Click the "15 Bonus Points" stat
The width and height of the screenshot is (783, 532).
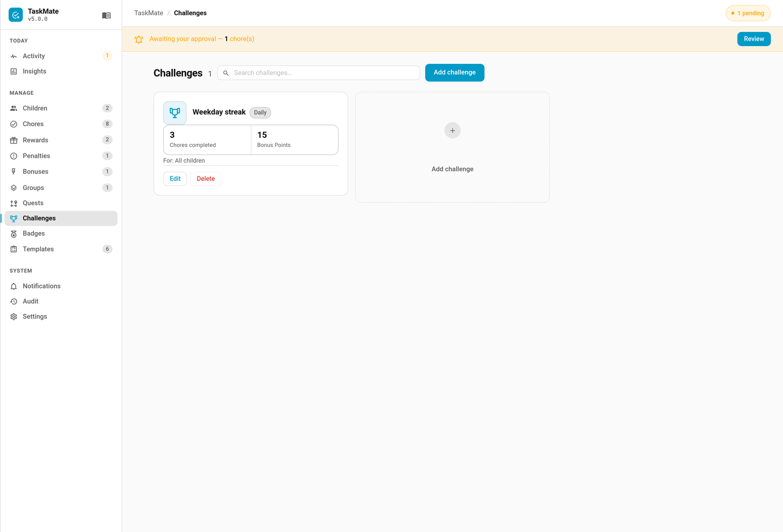point(294,140)
